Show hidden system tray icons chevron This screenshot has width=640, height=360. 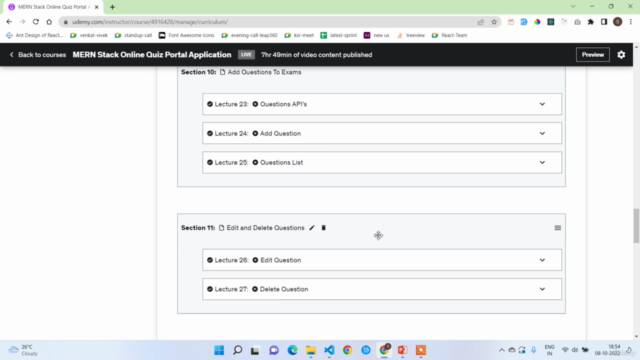tap(502, 350)
